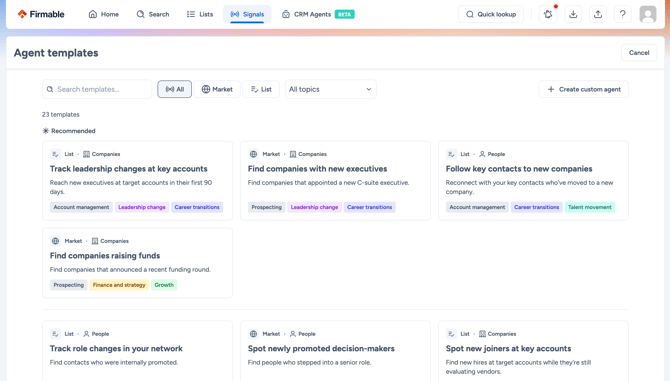The width and height of the screenshot is (670, 381).
Task: Click globe icon on Find companies raising funds card
Action: 55,241
